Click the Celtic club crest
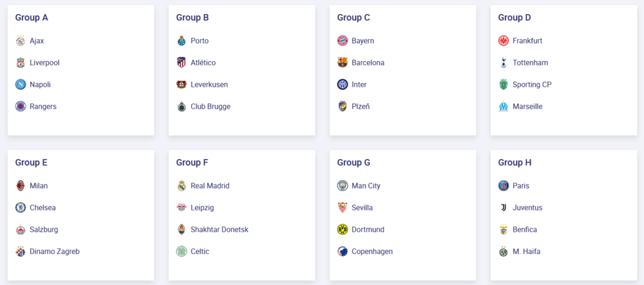644x285 pixels. [x=182, y=252]
